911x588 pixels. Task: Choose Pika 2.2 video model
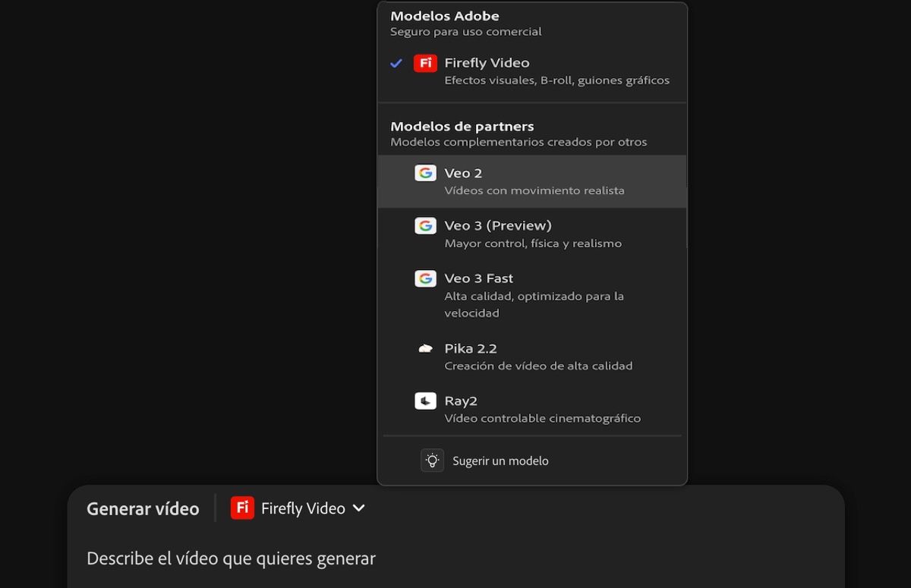(x=532, y=357)
